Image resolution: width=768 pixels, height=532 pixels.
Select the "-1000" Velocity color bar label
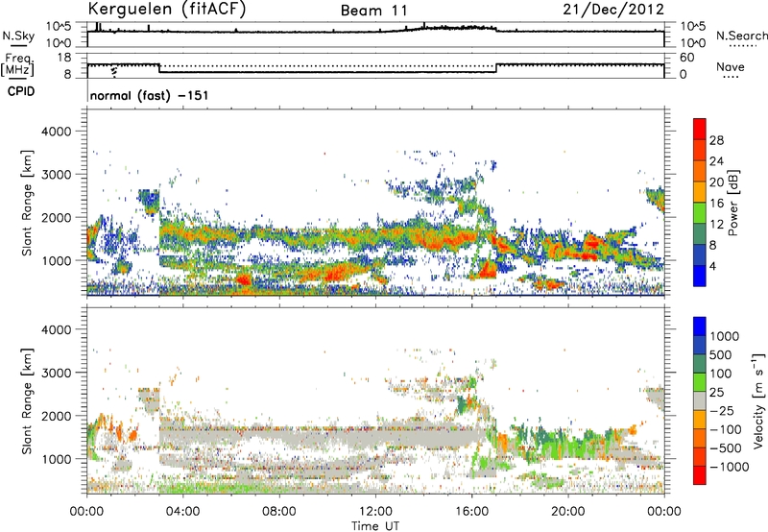[x=730, y=467]
